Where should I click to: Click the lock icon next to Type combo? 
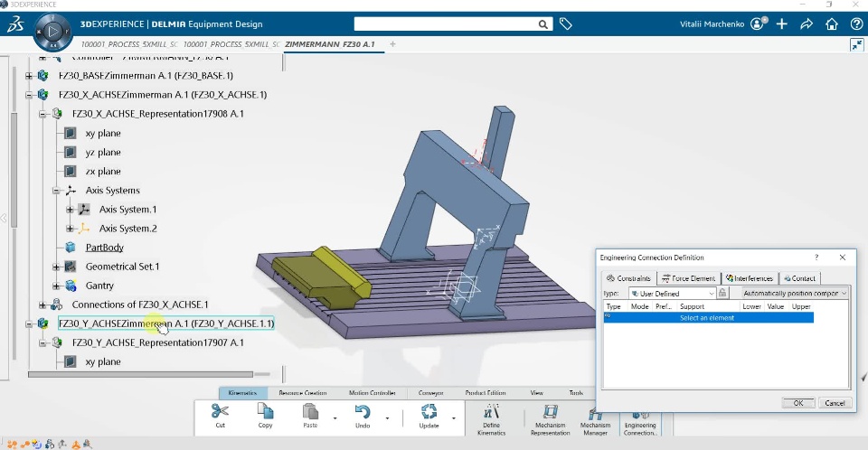[x=722, y=293]
